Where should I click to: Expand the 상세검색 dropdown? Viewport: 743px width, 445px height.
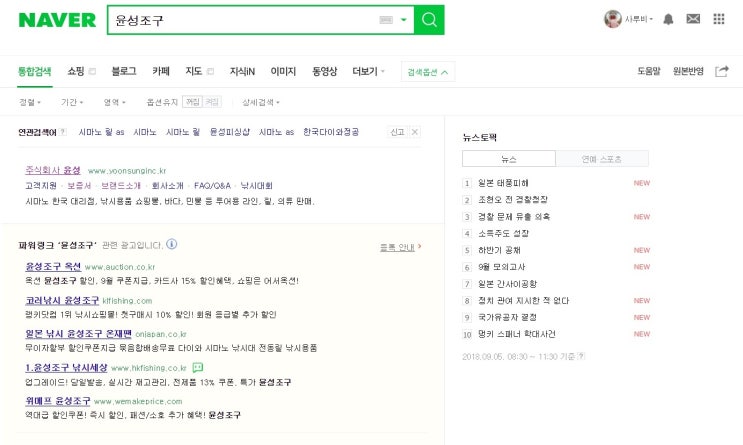click(261, 102)
